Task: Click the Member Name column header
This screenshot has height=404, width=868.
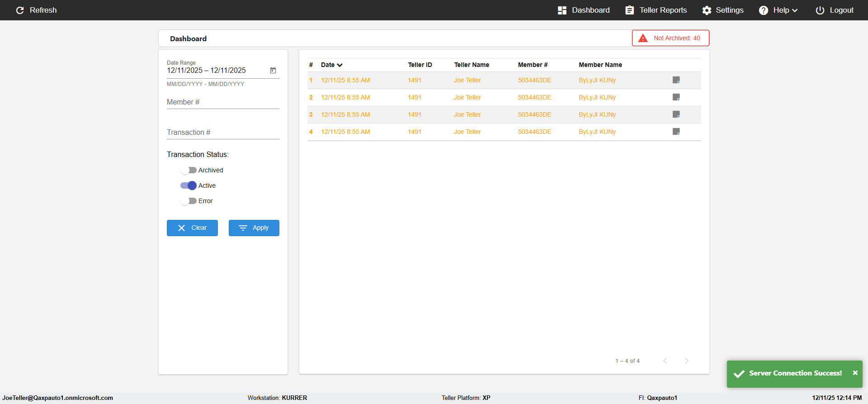Action: pyautogui.click(x=600, y=65)
